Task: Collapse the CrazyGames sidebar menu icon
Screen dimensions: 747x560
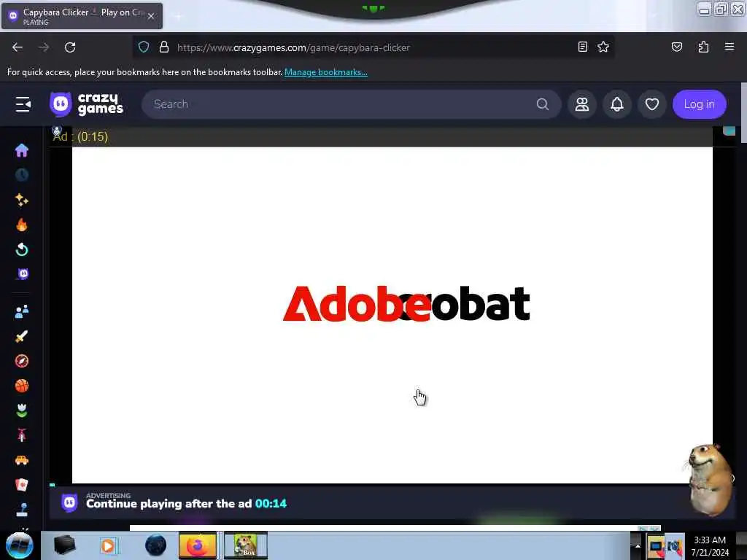Action: pos(23,104)
